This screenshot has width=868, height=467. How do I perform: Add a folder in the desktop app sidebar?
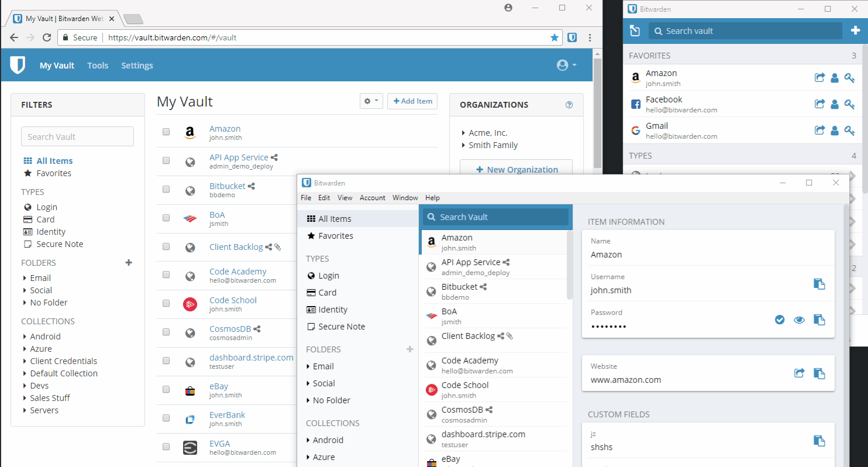point(410,349)
